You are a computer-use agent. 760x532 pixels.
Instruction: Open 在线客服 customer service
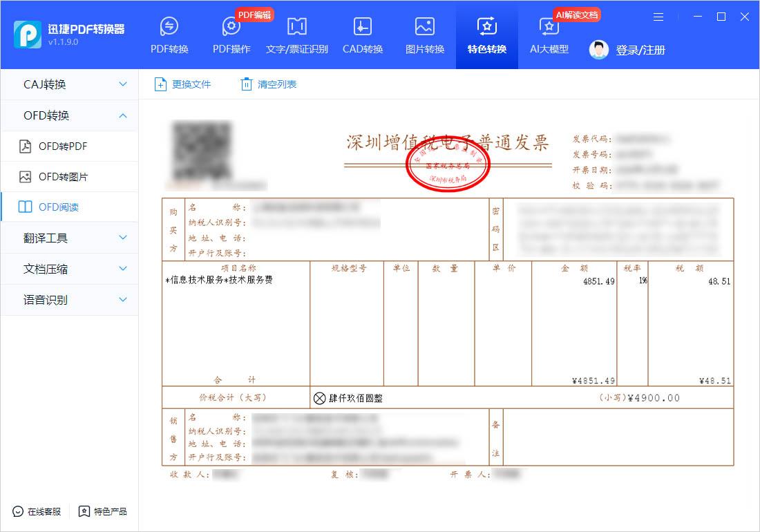(x=36, y=513)
